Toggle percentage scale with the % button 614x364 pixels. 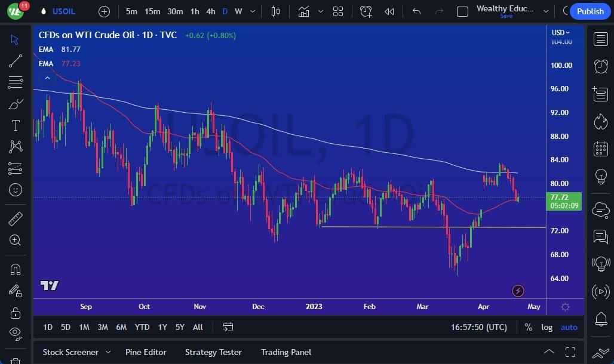click(528, 327)
